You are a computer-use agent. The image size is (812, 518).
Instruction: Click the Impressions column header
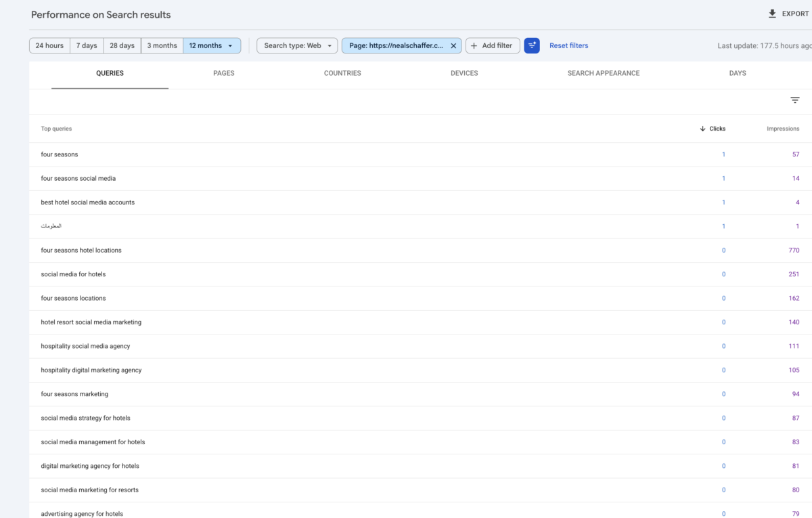(x=783, y=129)
